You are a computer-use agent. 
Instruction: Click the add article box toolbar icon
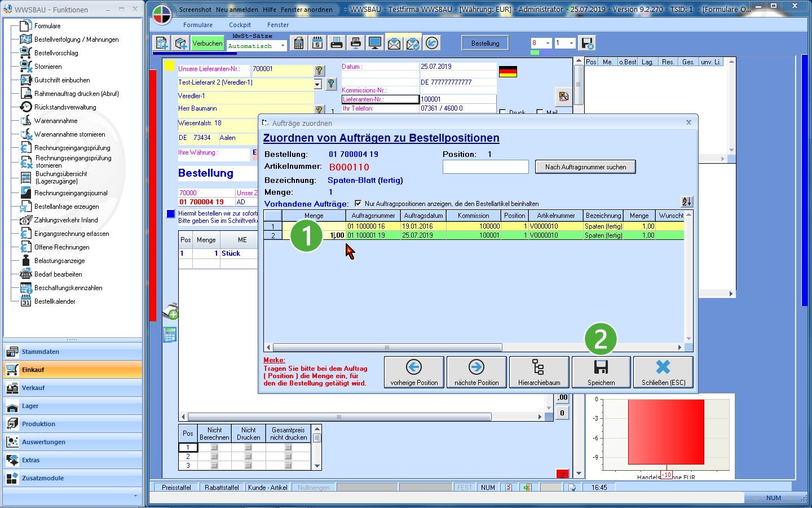click(x=181, y=43)
